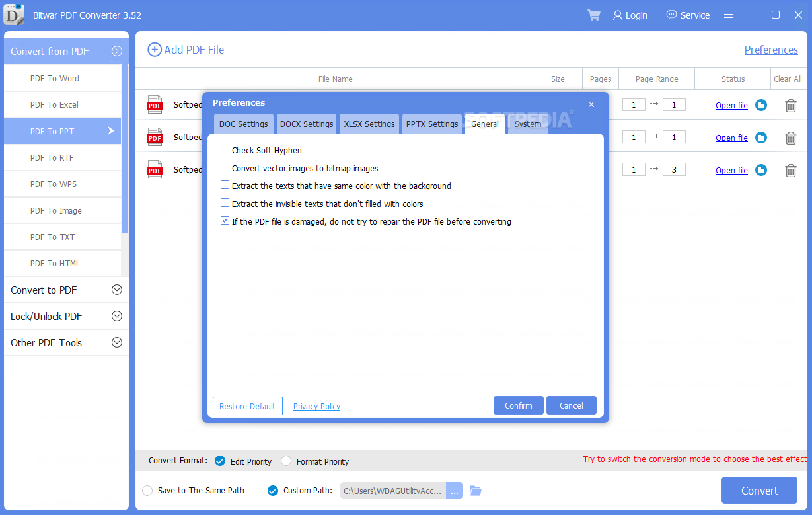The height and width of the screenshot is (515, 812).
Task: Switch to DOC Settings tab
Action: (x=244, y=124)
